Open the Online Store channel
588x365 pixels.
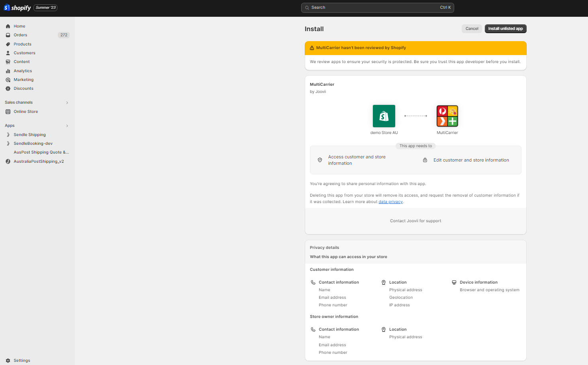coord(25,111)
